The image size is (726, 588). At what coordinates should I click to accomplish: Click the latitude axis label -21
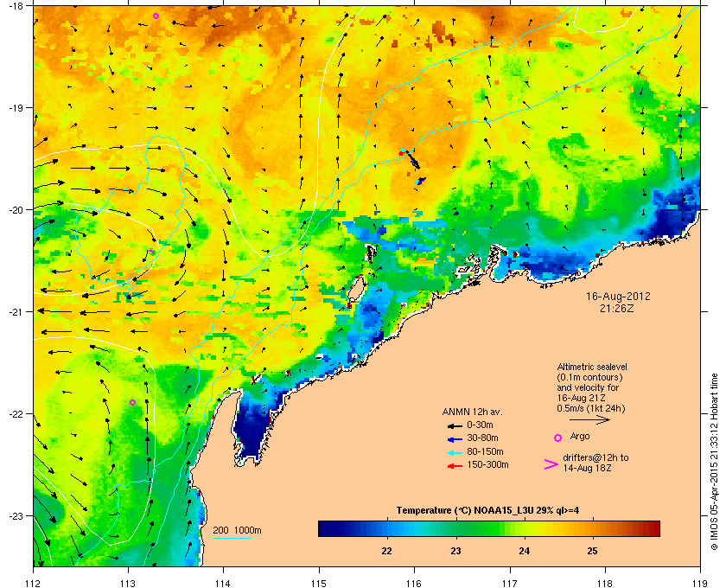point(16,312)
